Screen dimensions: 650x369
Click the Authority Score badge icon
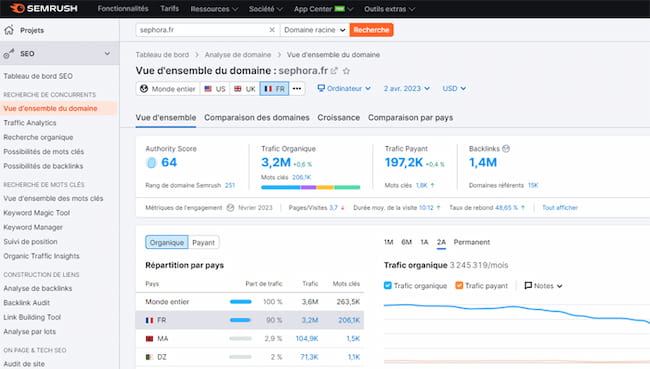pyautogui.click(x=151, y=163)
